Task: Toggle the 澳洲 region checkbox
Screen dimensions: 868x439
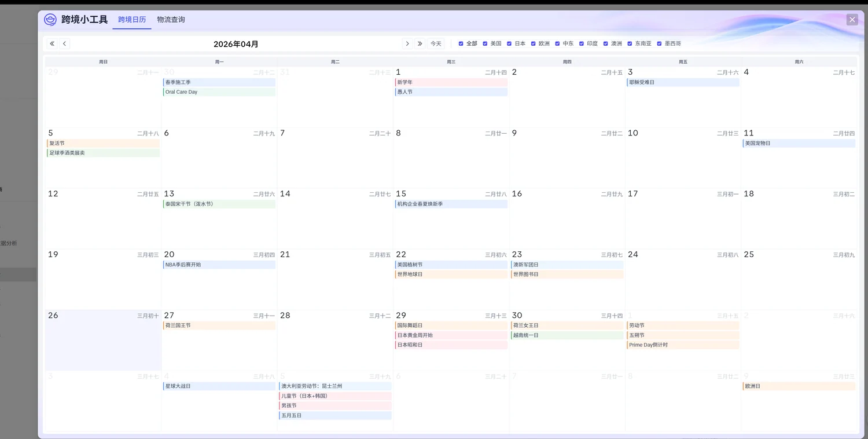Action: pyautogui.click(x=606, y=43)
